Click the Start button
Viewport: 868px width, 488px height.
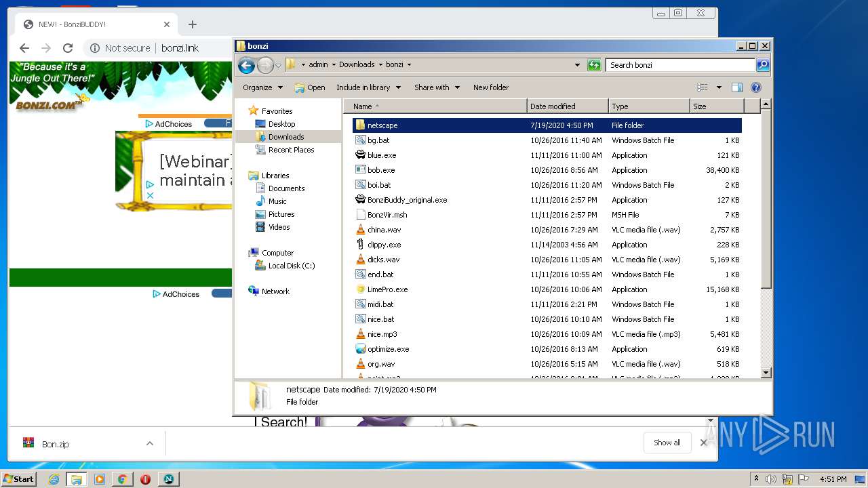(x=19, y=479)
